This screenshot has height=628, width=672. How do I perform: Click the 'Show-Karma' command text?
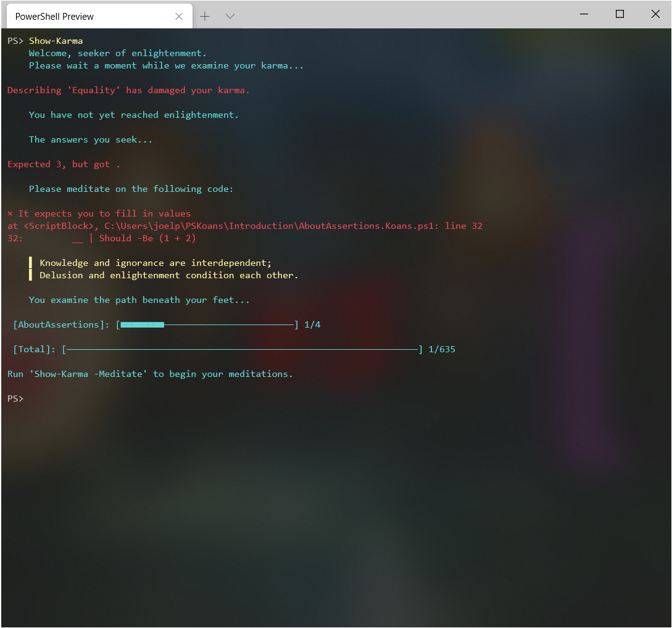56,41
